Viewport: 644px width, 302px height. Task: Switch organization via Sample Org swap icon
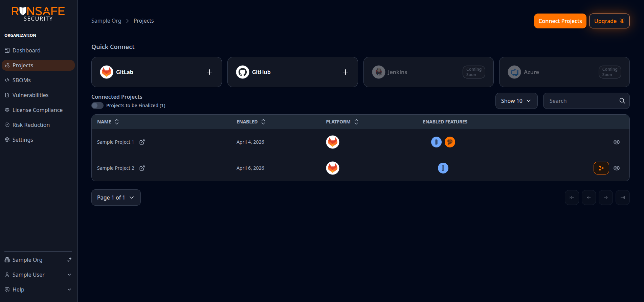click(x=69, y=260)
